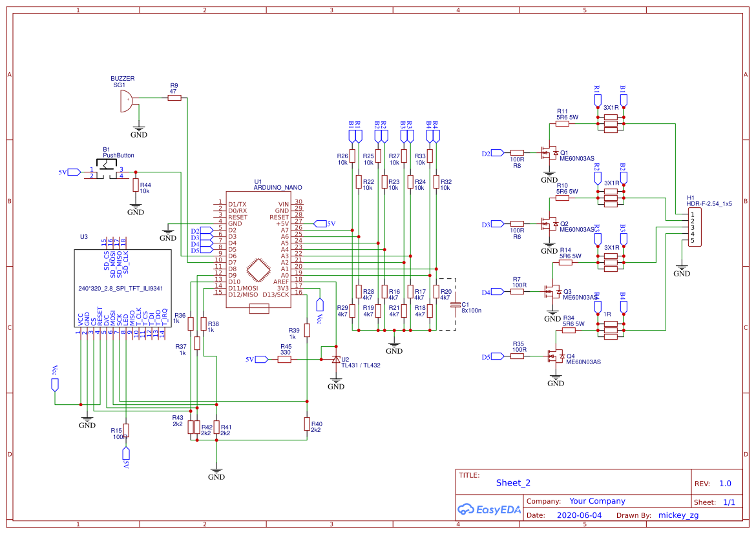Select capacitor C1 labeled 8x100n

click(x=457, y=305)
